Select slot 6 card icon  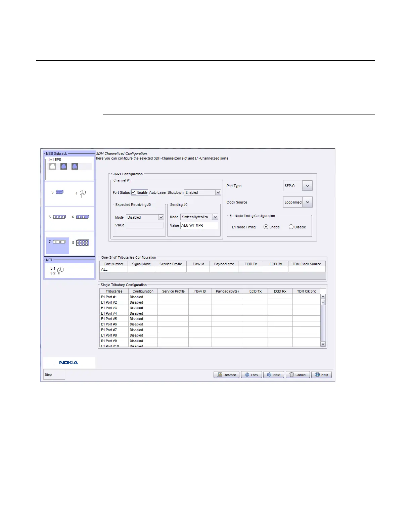pos(83,217)
